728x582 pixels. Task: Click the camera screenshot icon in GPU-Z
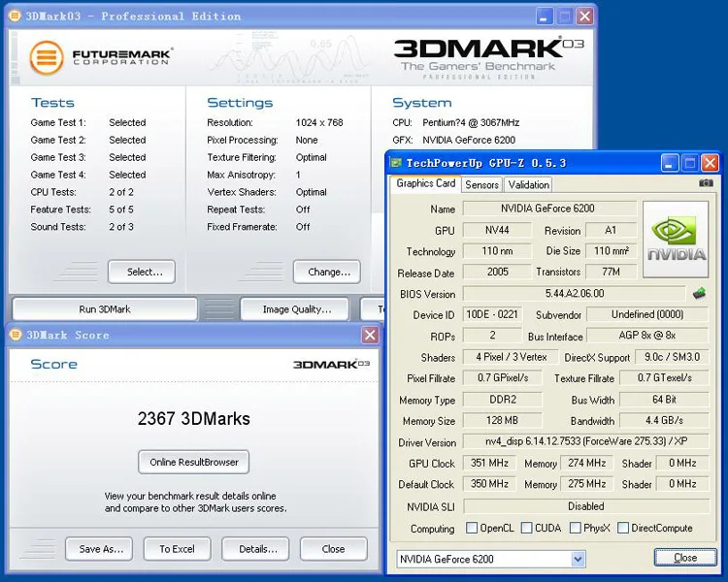pyautogui.click(x=706, y=183)
